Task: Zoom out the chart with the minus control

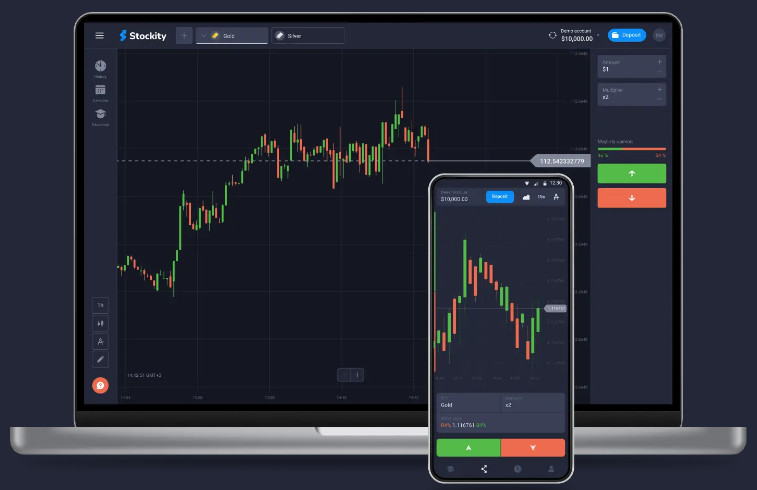Action: [344, 375]
